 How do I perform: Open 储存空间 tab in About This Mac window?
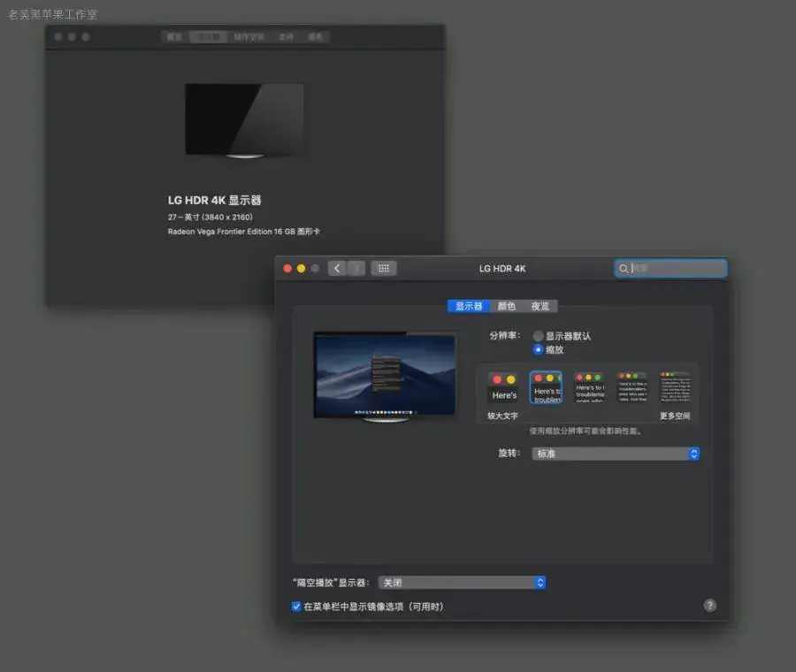[x=249, y=36]
